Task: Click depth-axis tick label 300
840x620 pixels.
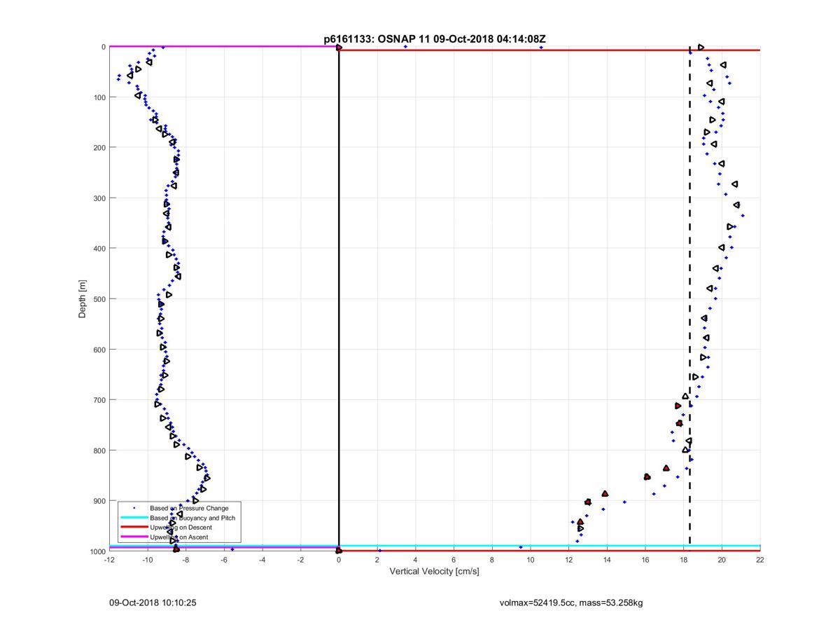Action: (x=99, y=198)
